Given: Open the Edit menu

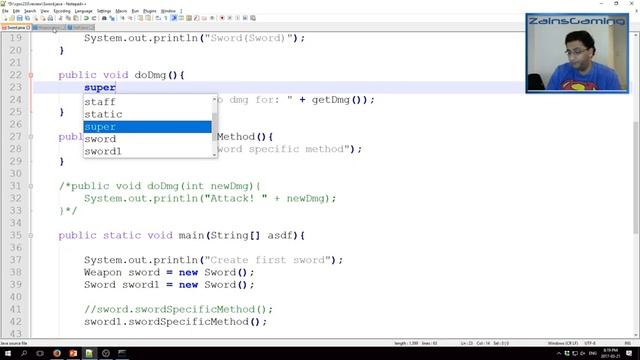Looking at the screenshot, I should click(x=16, y=11).
